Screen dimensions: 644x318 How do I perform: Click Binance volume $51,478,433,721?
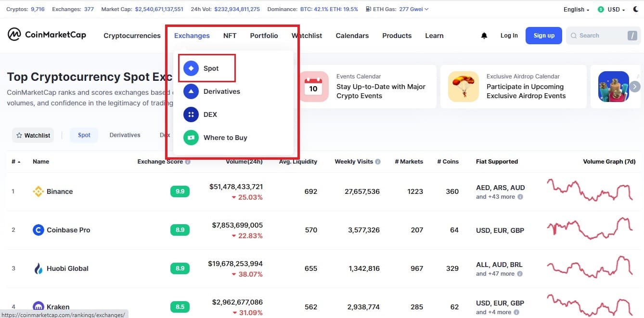point(236,187)
